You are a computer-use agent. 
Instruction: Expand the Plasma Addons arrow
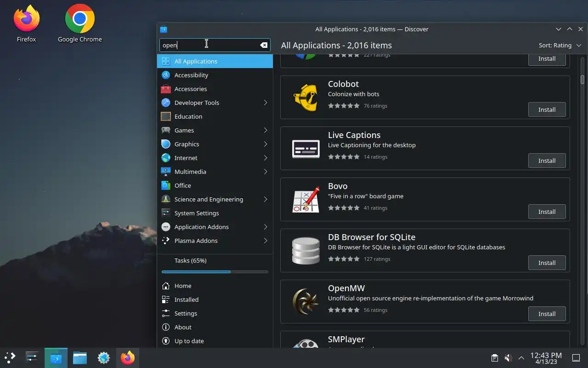pos(265,241)
